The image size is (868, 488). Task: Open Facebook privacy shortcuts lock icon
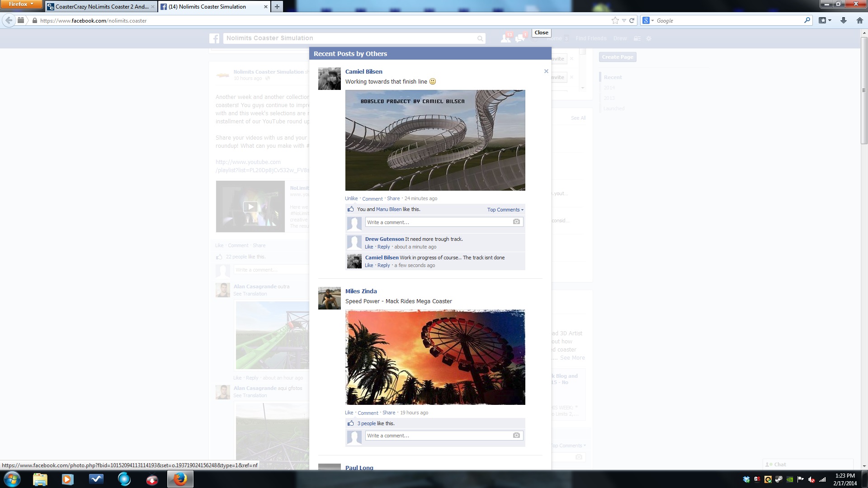pos(637,38)
